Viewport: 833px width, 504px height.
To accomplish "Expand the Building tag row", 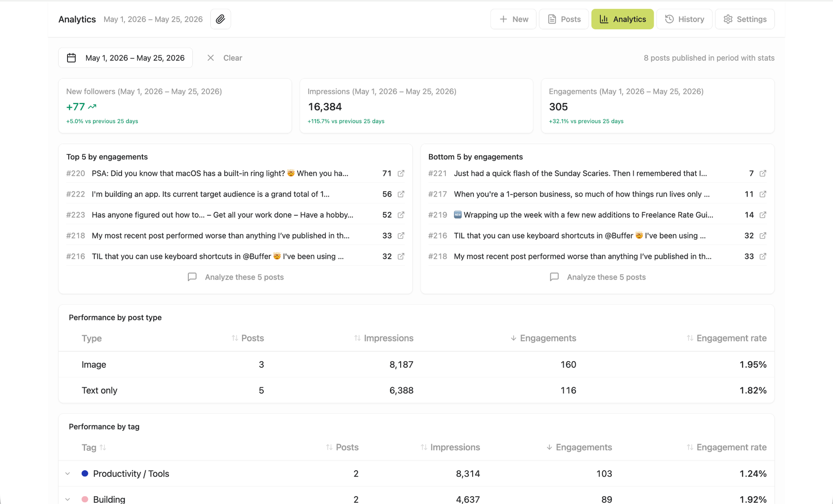I will (67, 499).
